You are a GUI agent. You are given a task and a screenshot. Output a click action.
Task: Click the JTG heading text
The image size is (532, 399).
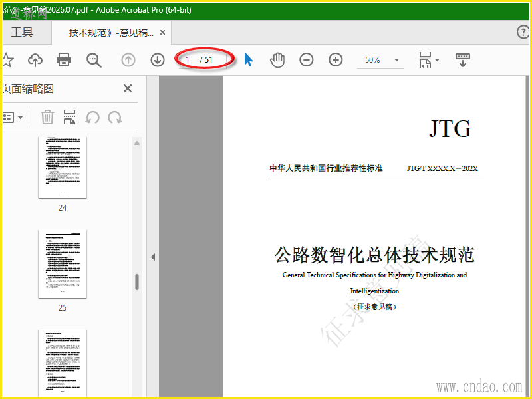pos(450,128)
